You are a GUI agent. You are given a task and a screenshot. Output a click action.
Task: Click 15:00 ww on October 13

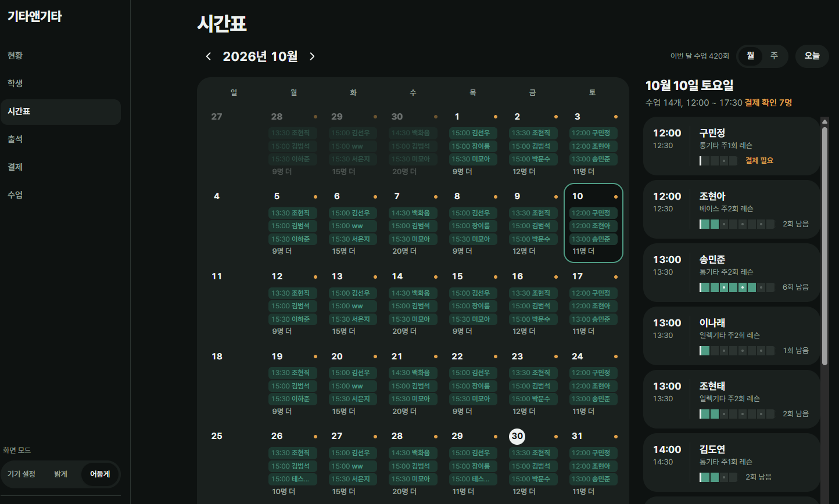pos(353,306)
